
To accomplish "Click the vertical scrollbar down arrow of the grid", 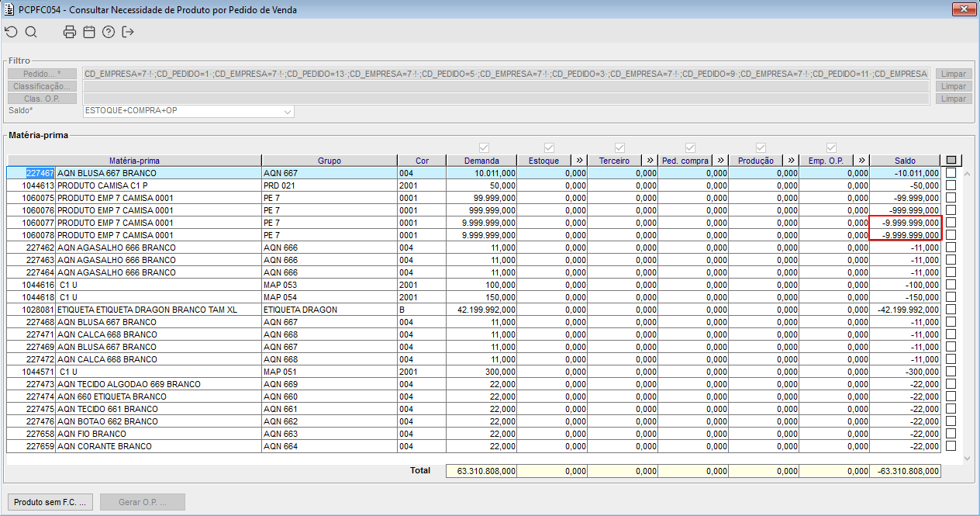I will (x=967, y=459).
